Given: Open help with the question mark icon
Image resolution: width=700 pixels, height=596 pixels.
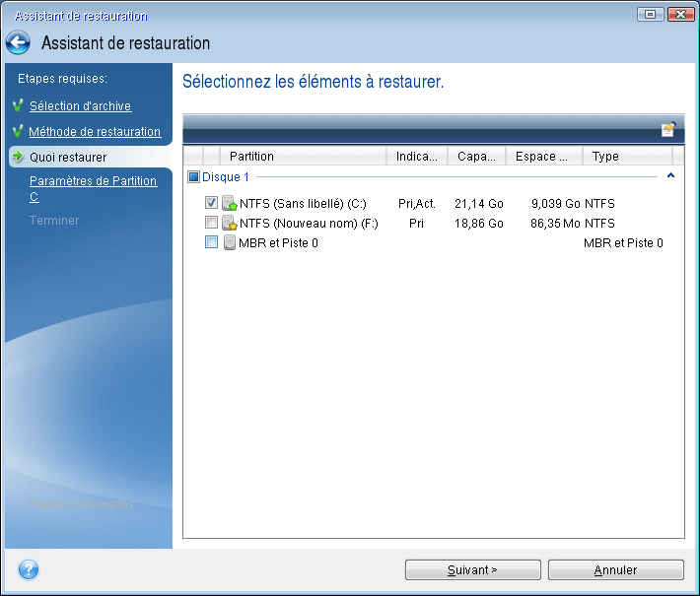Looking at the screenshot, I should [x=29, y=569].
